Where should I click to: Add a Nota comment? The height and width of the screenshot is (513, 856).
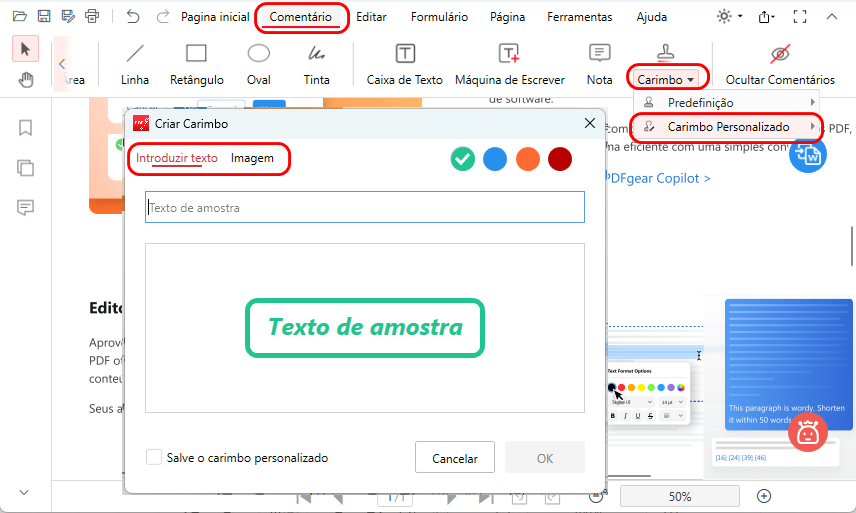point(599,65)
